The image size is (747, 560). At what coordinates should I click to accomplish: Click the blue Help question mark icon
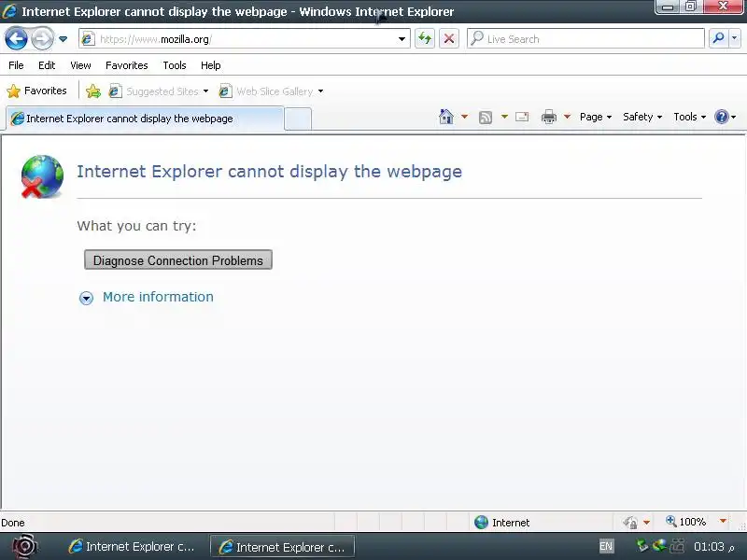coord(722,117)
